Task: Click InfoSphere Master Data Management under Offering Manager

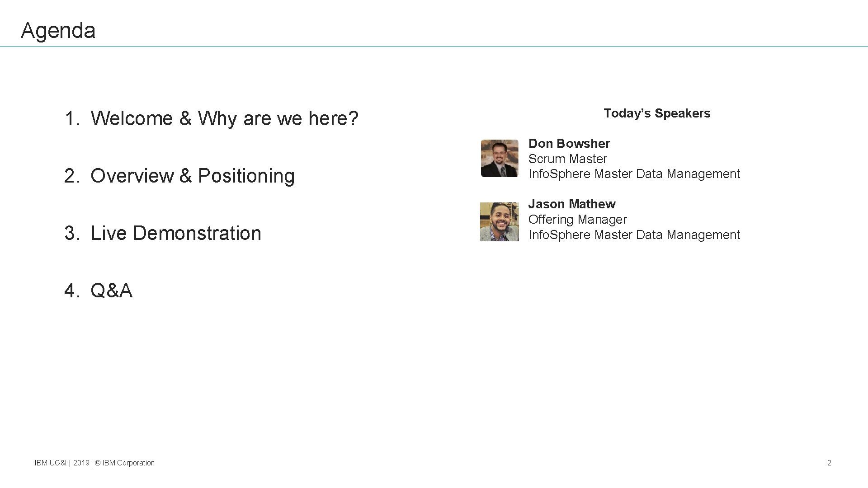Action: point(634,235)
